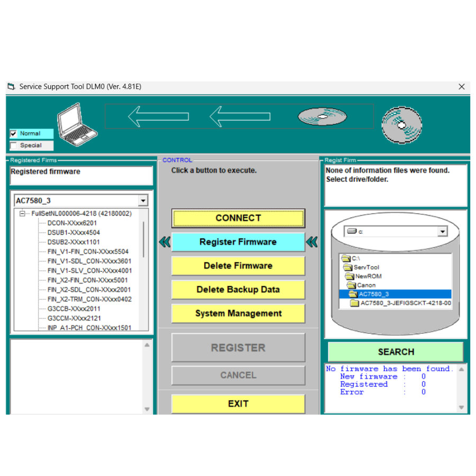Image resolution: width=476 pixels, height=476 pixels.
Task: Select FIN_X2-TRM_CON-XXxx0402 entry
Action: (89, 299)
